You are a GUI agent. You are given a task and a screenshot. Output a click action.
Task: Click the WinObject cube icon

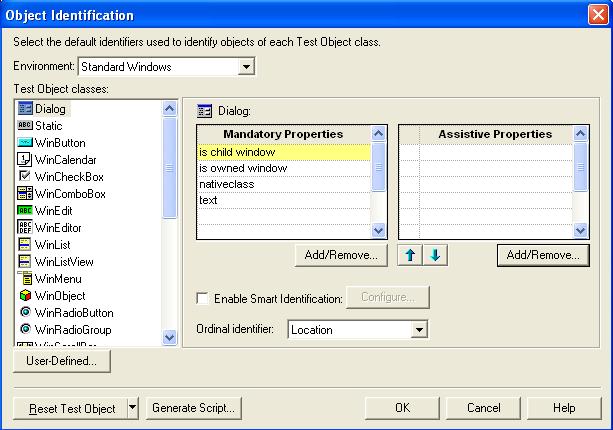pos(25,296)
